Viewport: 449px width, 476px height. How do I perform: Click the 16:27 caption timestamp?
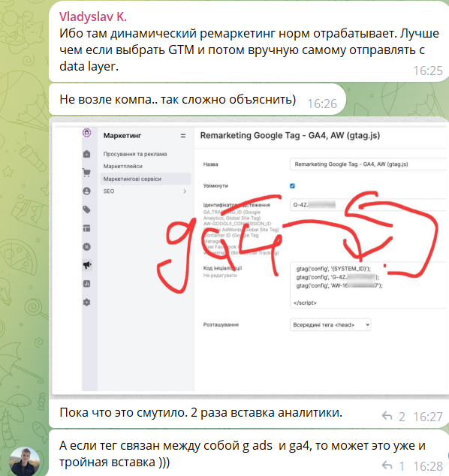pyautogui.click(x=428, y=417)
